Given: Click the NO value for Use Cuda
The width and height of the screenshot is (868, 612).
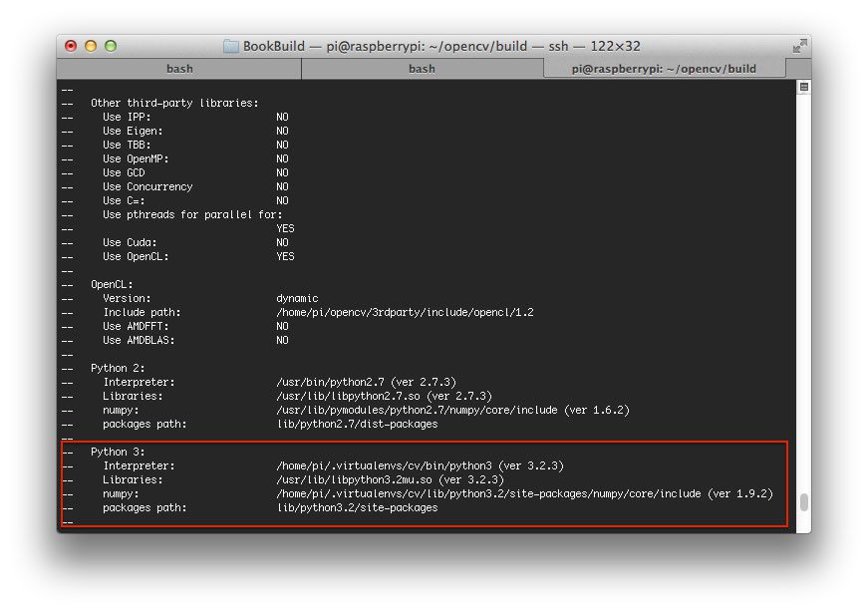Looking at the screenshot, I should pos(282,242).
